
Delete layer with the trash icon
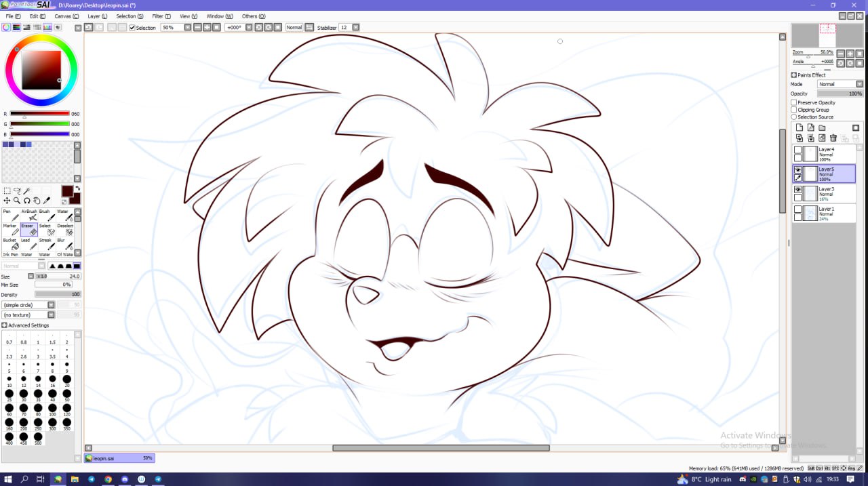click(833, 138)
